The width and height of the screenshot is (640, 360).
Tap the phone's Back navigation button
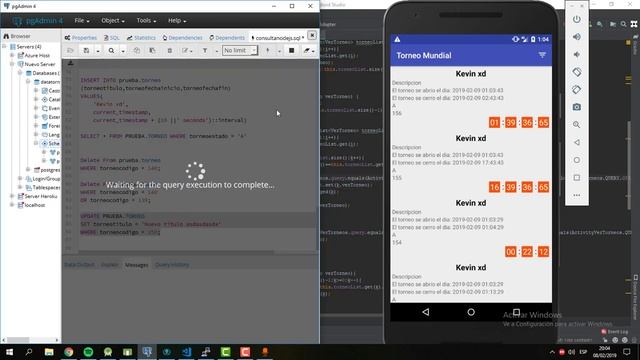pos(426,312)
